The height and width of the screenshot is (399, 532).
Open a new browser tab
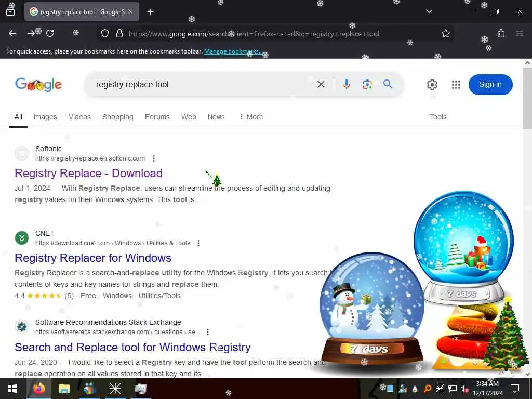click(x=150, y=12)
